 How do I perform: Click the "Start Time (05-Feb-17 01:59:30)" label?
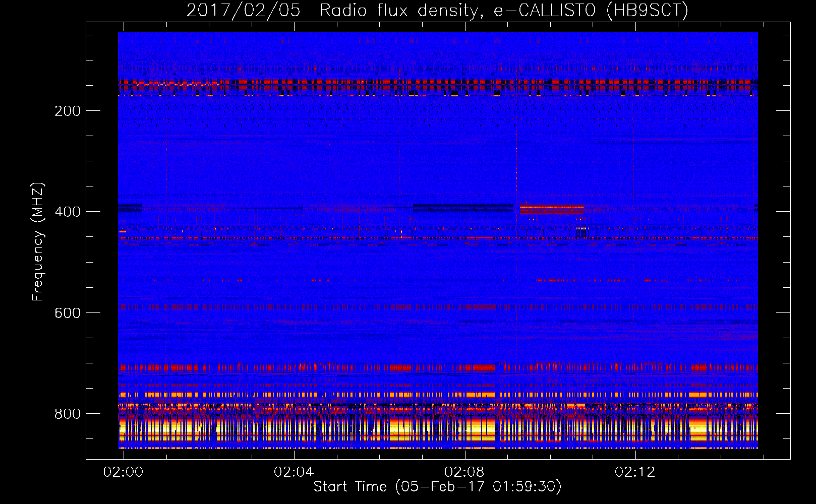point(437,487)
